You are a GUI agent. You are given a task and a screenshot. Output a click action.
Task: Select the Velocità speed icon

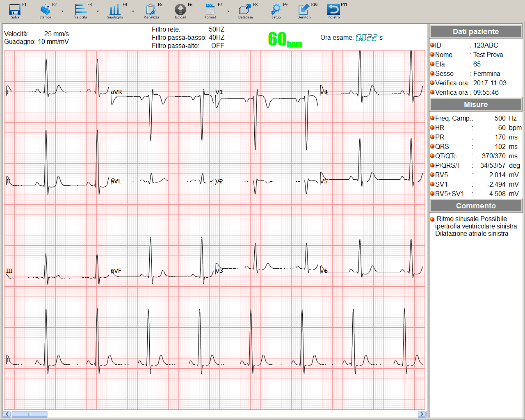[80, 10]
